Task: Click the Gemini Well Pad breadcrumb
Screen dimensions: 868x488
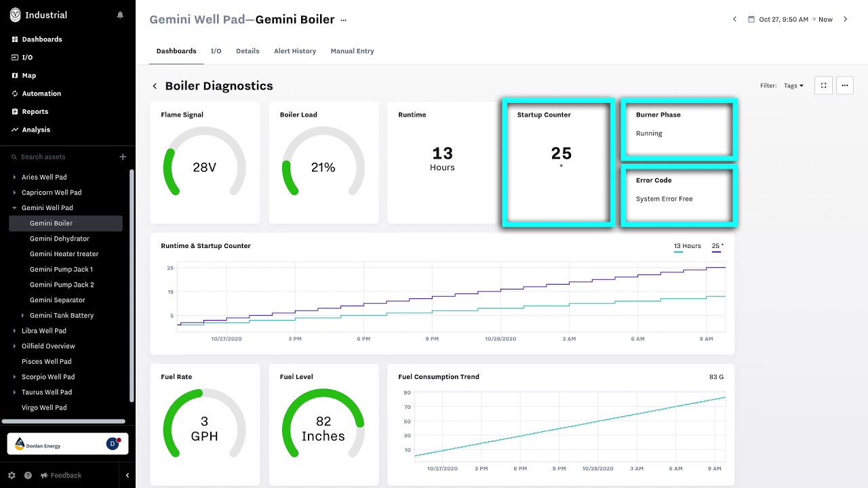Action: tap(197, 20)
